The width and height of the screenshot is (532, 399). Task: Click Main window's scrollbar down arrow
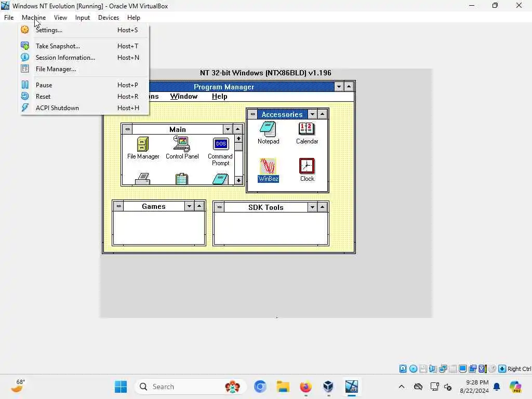pyautogui.click(x=238, y=180)
